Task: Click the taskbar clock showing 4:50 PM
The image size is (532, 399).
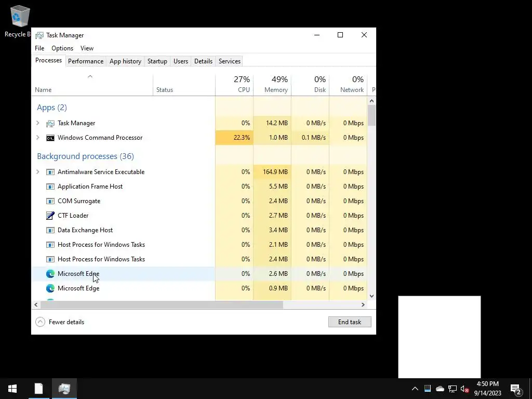Action: pyautogui.click(x=487, y=389)
